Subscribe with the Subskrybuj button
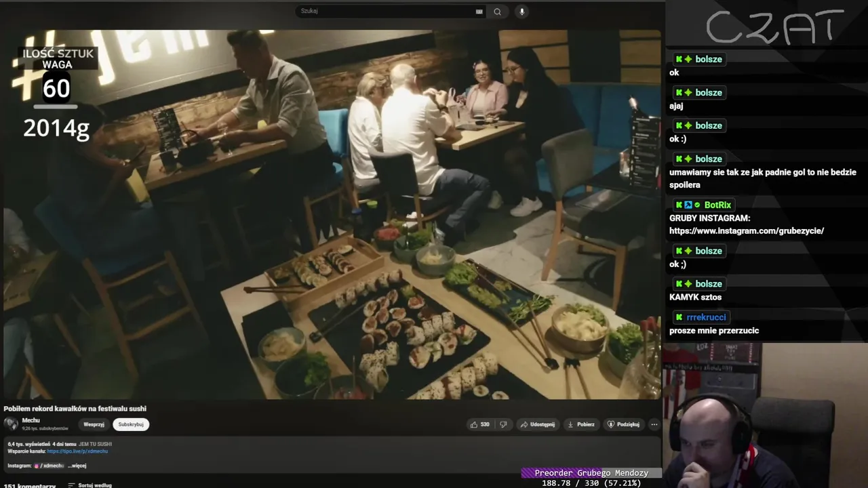868x488 pixels. pyautogui.click(x=131, y=424)
